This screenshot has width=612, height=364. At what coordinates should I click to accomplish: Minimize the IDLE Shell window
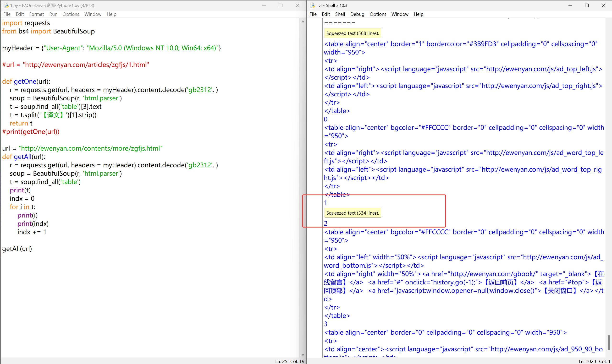[x=570, y=5]
